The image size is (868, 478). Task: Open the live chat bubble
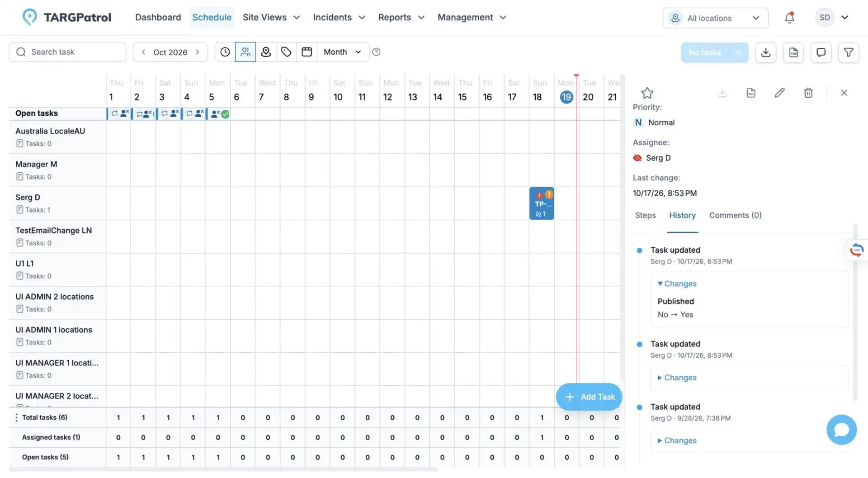[841, 429]
